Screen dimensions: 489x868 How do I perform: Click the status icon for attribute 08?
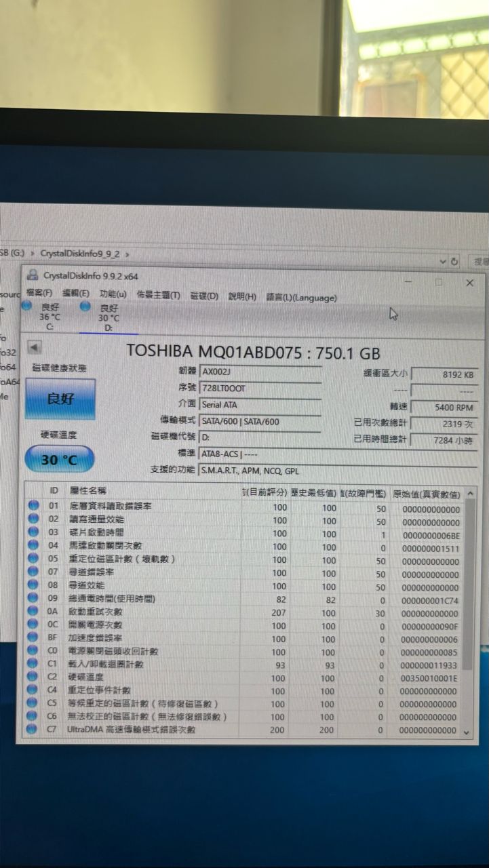pyautogui.click(x=33, y=585)
